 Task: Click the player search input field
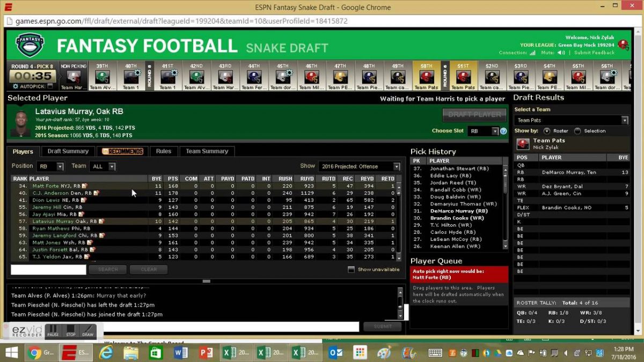click(x=48, y=270)
